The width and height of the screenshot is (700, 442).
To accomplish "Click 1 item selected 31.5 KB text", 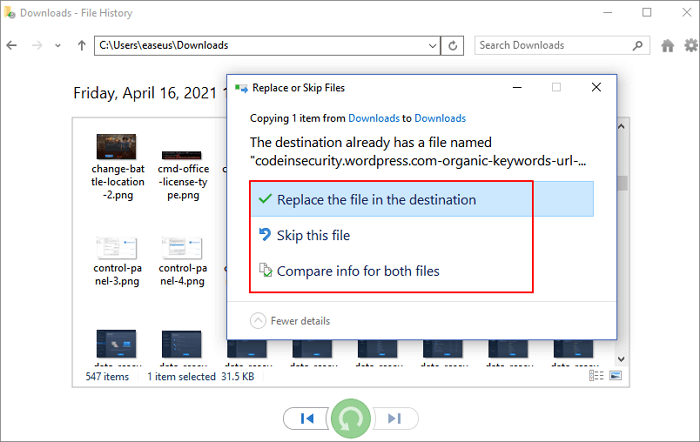I will (x=201, y=376).
